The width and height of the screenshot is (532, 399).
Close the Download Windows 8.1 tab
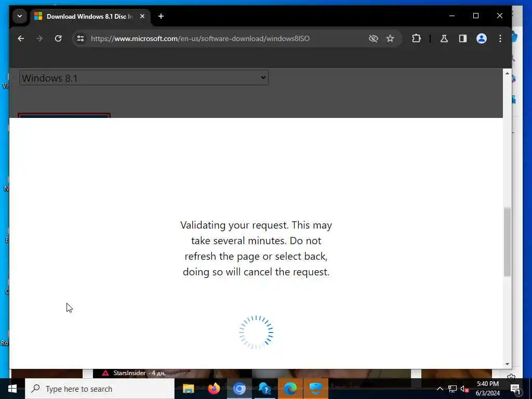pyautogui.click(x=142, y=16)
